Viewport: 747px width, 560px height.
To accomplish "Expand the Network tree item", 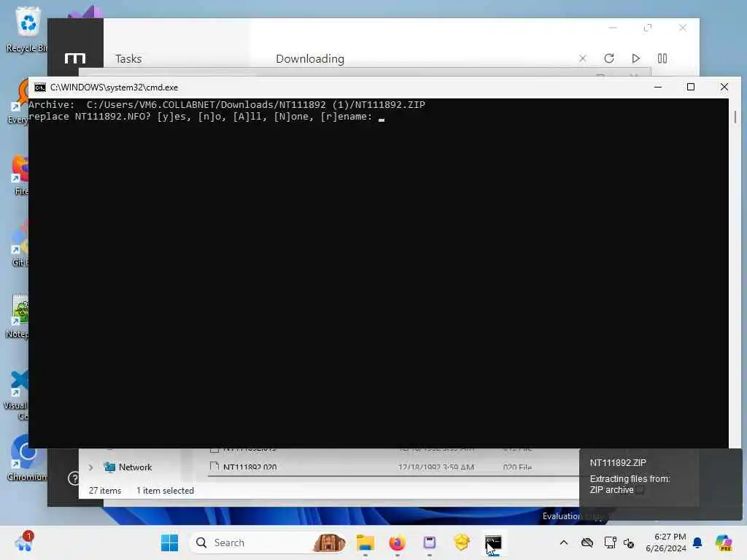I will [91, 467].
